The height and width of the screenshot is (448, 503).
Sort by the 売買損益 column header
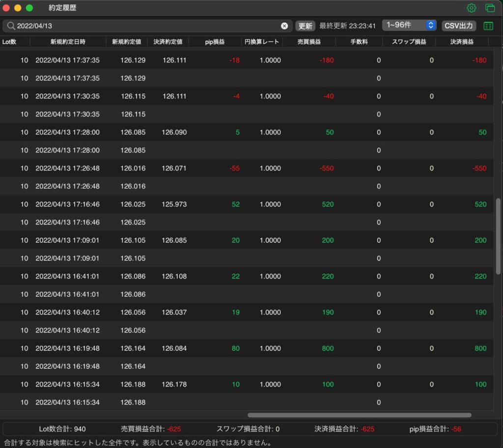point(309,42)
